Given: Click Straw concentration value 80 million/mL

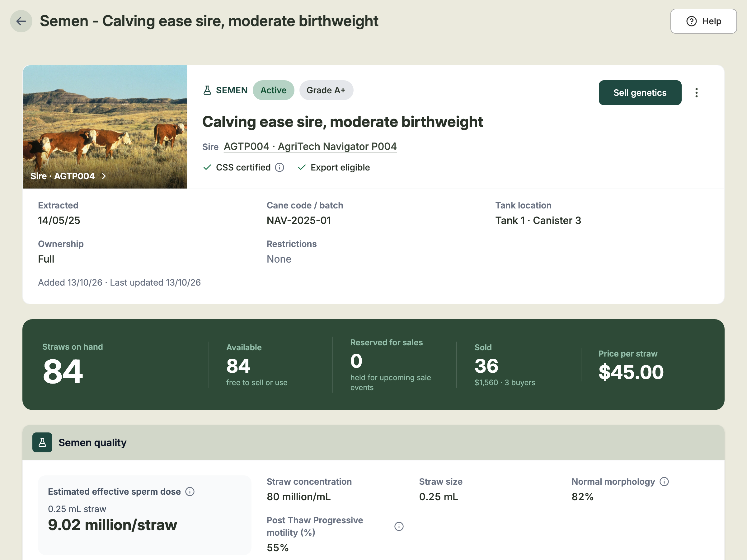Looking at the screenshot, I should [298, 497].
